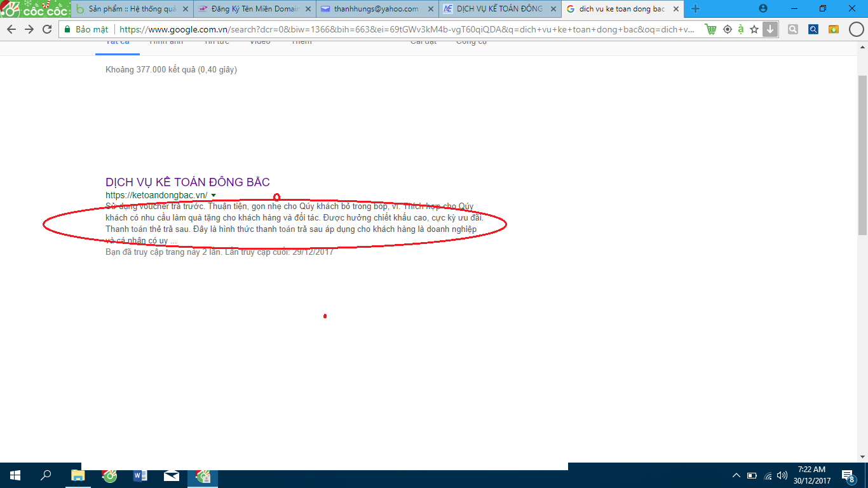
Task: Open 'DỊCH VỤ KẾ TOÁN ĐÔNG BẮC' result link
Action: coord(187,182)
